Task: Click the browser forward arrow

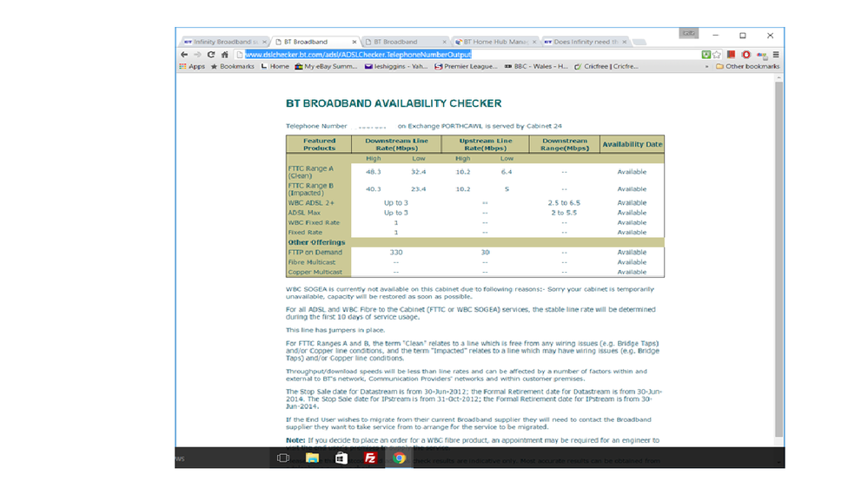Action: pyautogui.click(x=197, y=54)
